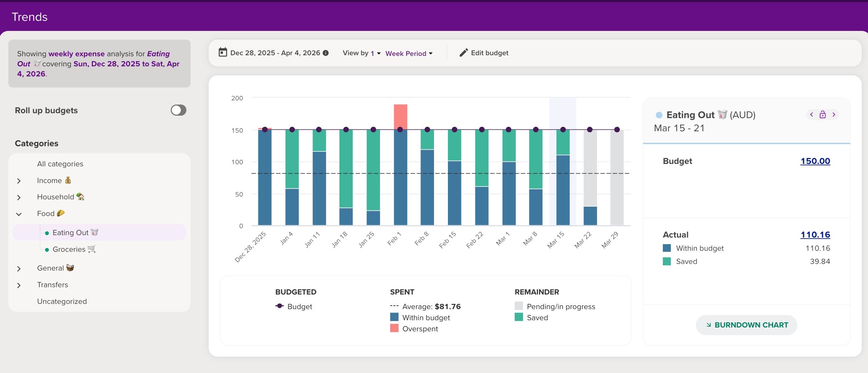Select the General category label
Viewport: 868px width, 373px height.
point(56,268)
